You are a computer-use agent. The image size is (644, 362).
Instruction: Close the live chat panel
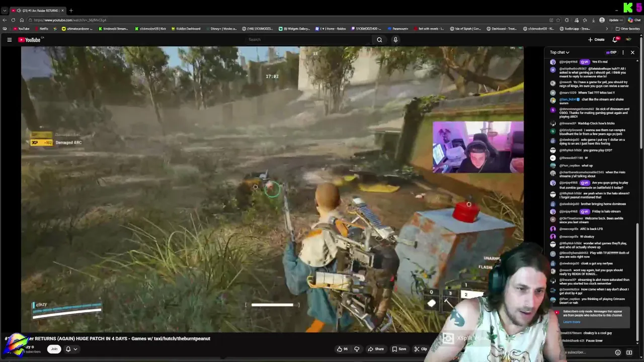632,52
